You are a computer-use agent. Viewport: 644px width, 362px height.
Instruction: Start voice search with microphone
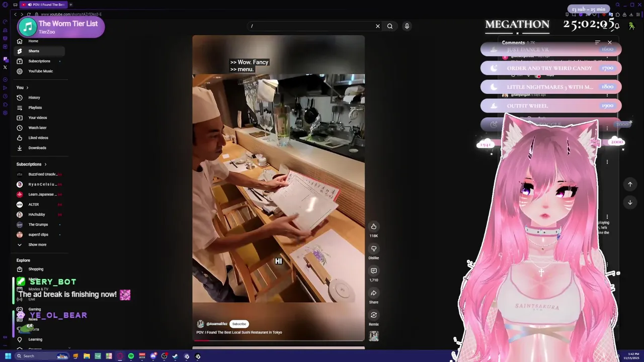pos(407,26)
